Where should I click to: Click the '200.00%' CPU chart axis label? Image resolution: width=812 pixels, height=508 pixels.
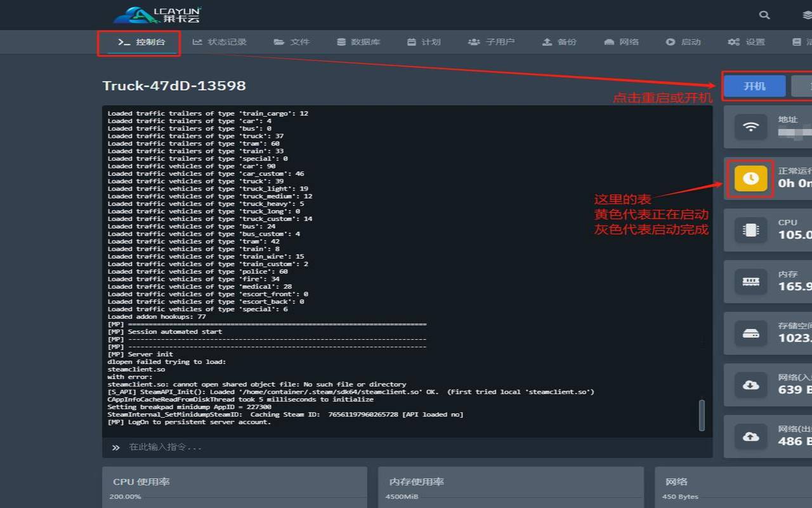[x=126, y=497]
